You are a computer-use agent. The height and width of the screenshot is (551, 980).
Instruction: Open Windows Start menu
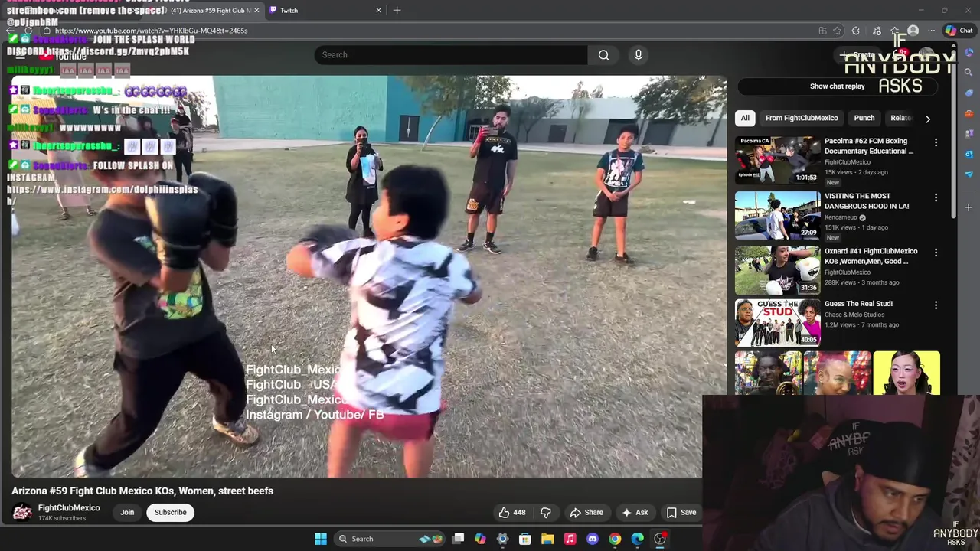click(x=321, y=539)
